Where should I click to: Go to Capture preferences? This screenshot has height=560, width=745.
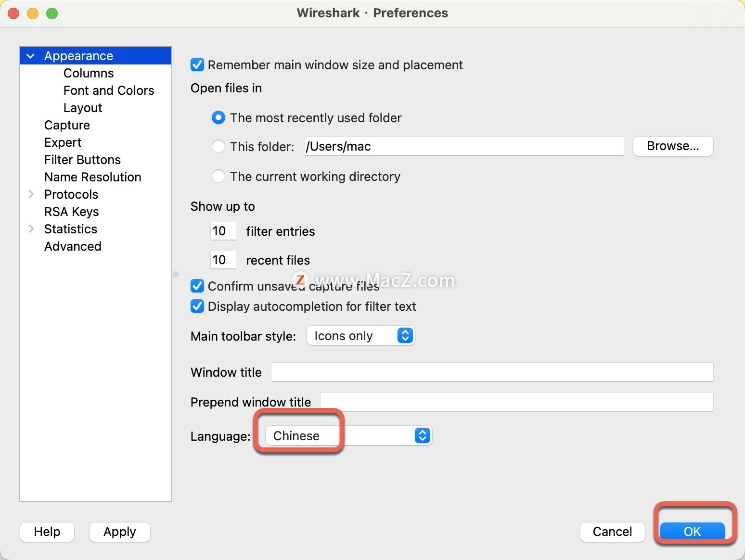(x=67, y=125)
